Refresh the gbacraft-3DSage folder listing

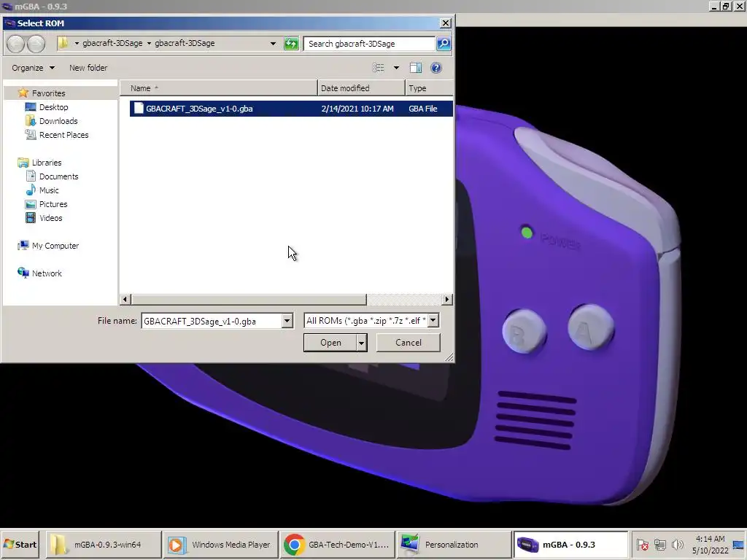click(x=291, y=44)
